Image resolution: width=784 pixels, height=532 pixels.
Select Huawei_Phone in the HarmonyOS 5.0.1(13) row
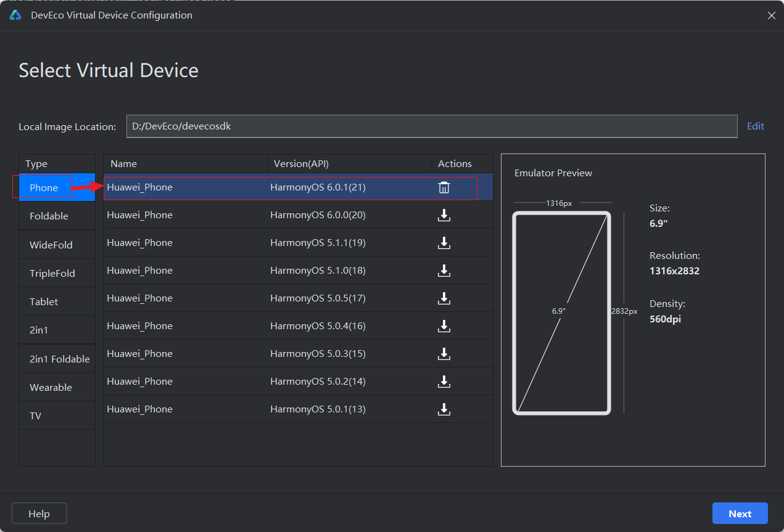(x=139, y=409)
